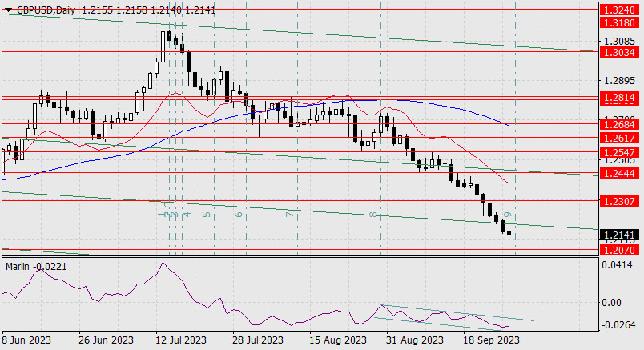Click the current price 1.2141 black label
Image resolution: width=644 pixels, height=350 pixels.
click(620, 235)
